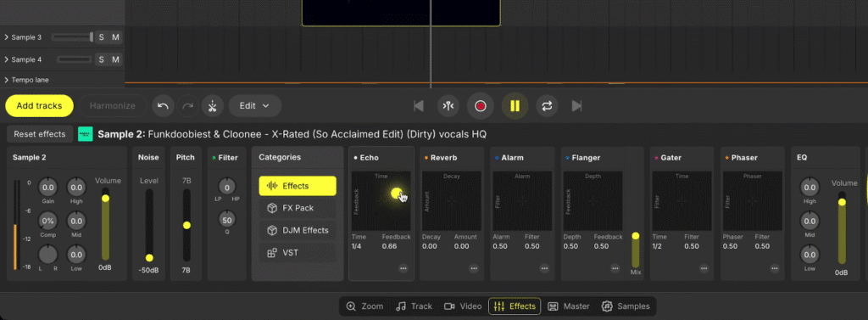868x320 pixels.
Task: Open the Echo more options menu
Action: [403, 268]
